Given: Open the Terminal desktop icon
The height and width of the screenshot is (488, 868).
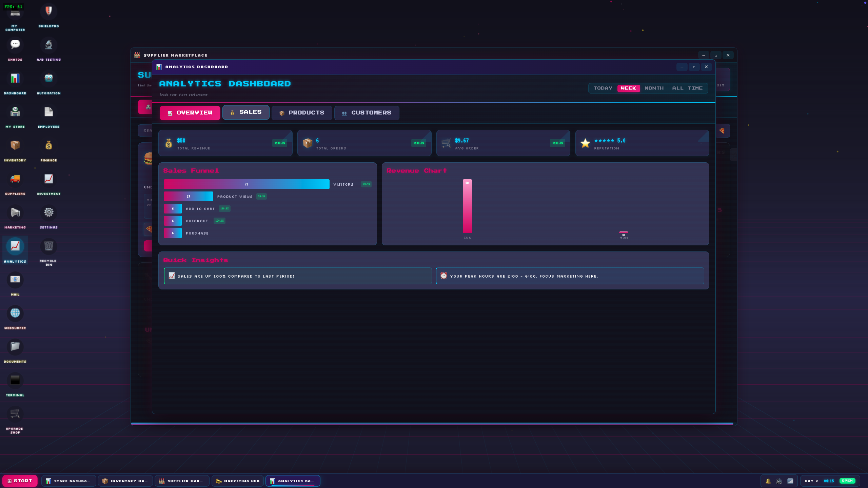Looking at the screenshot, I should point(15,380).
